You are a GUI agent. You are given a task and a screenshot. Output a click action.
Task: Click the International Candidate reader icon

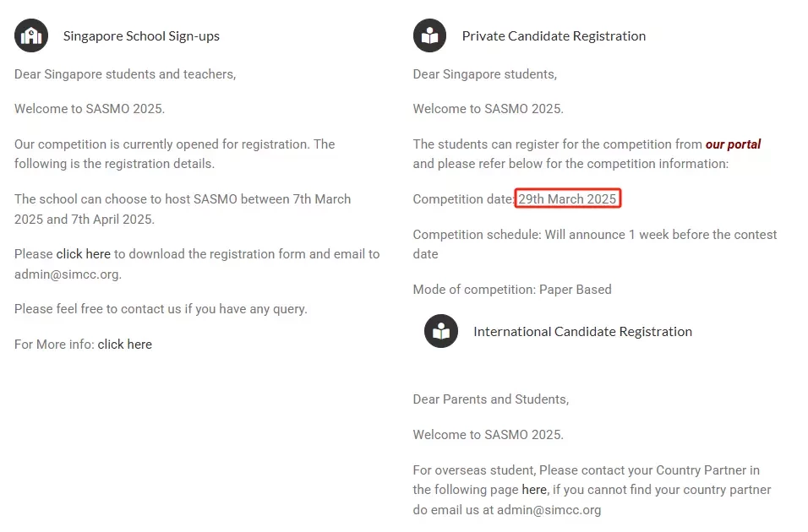pyautogui.click(x=441, y=331)
